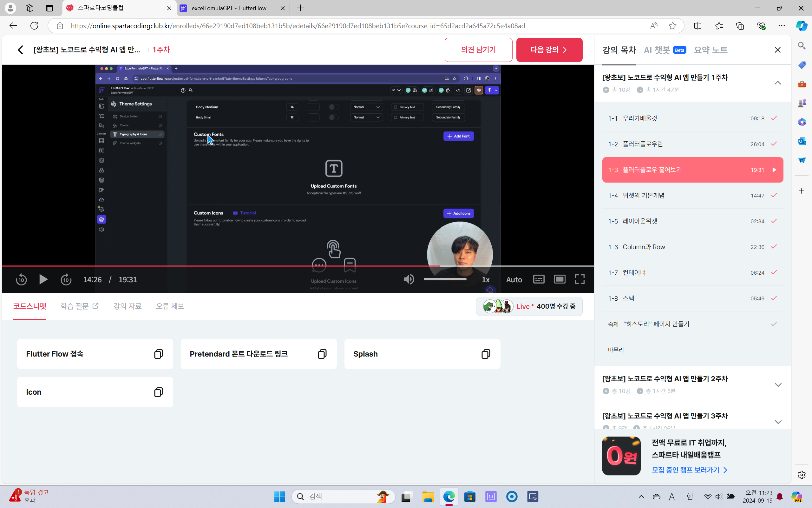
Task: Open the Windows Start menu
Action: [279, 497]
